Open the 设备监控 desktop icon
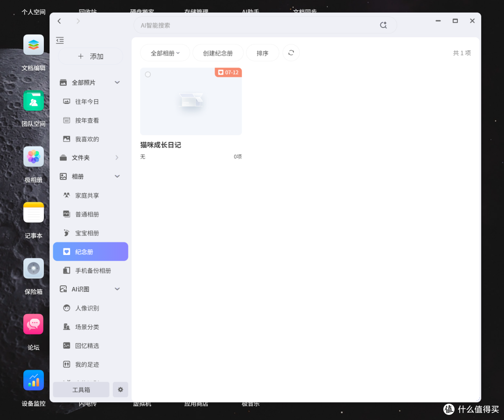The width and height of the screenshot is (504, 420). click(34, 380)
